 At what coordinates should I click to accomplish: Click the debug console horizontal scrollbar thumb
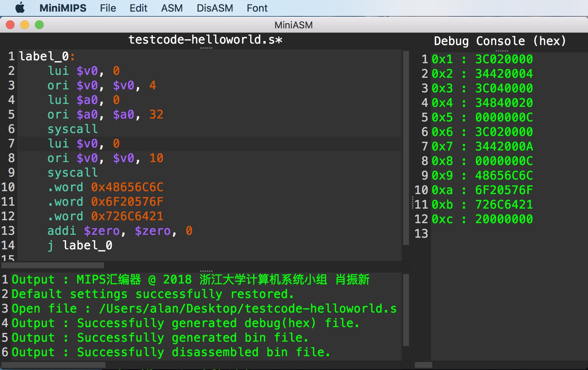point(424,365)
